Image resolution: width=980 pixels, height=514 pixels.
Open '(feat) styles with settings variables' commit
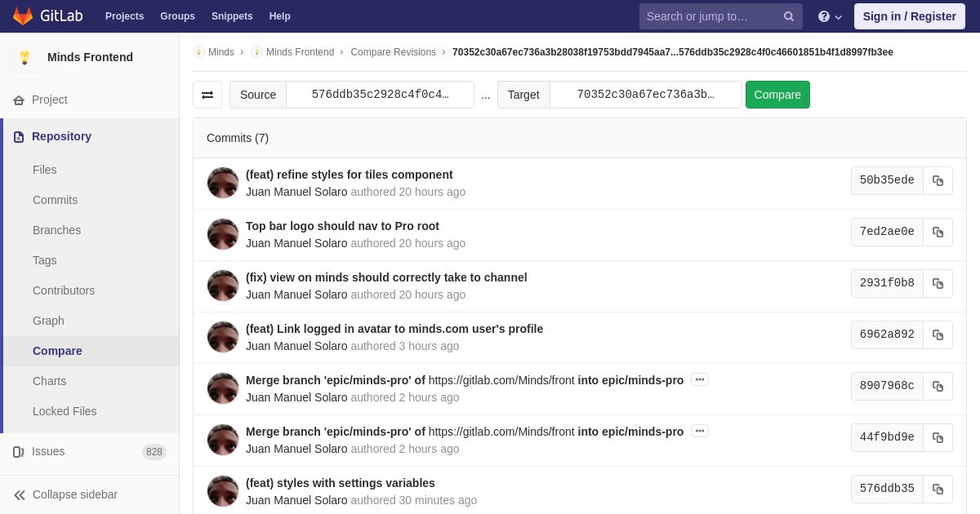[x=340, y=483]
